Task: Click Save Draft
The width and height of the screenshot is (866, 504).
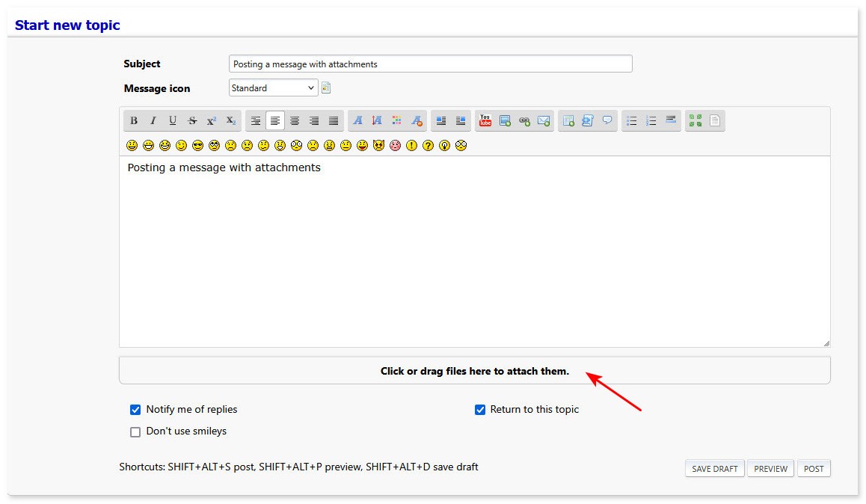Action: pyautogui.click(x=714, y=468)
